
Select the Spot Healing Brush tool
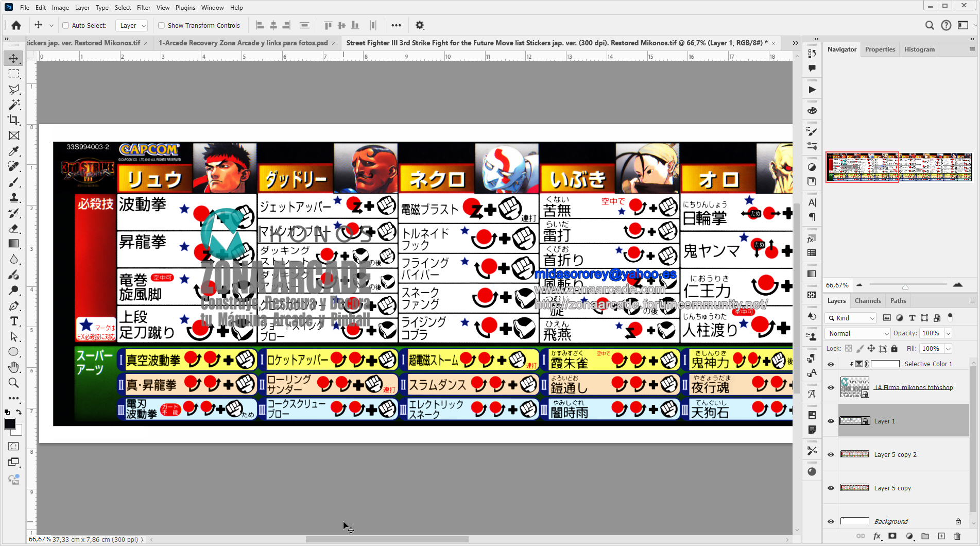(14, 166)
